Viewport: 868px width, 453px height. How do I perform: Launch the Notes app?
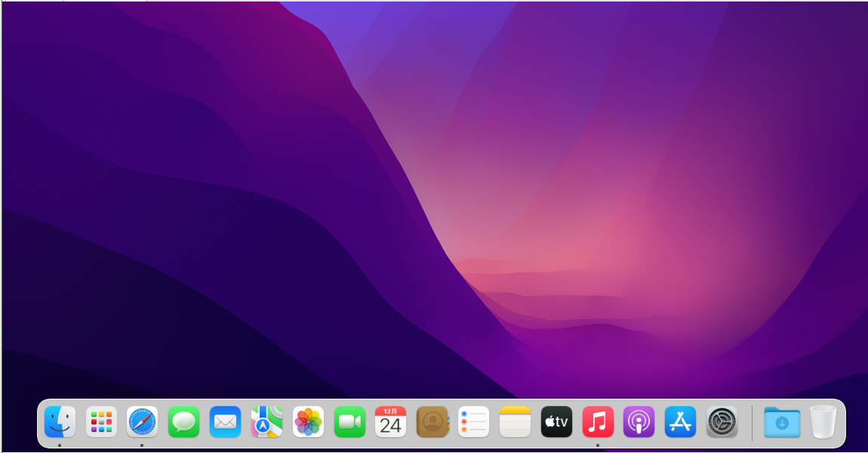click(515, 422)
